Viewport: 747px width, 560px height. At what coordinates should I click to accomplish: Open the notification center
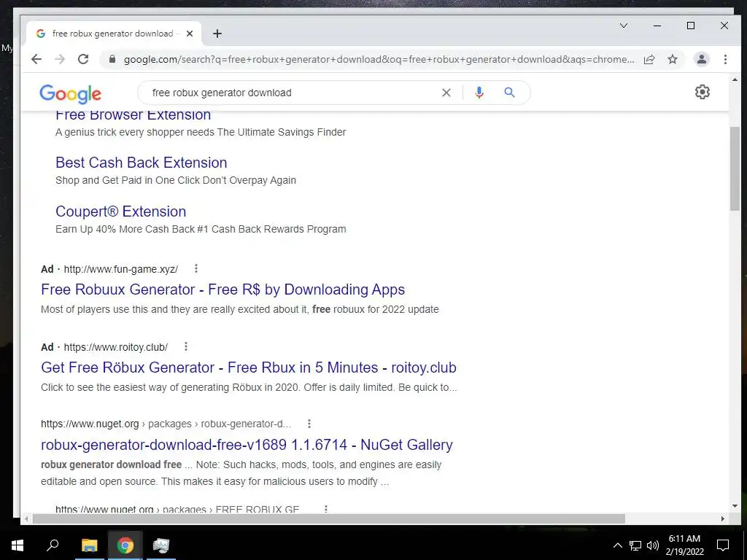click(723, 545)
